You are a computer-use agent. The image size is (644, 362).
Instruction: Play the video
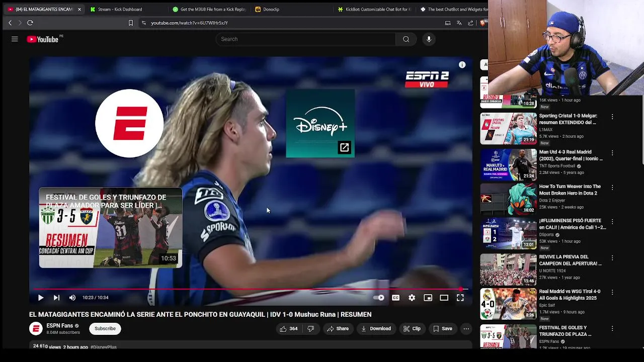[41, 298]
